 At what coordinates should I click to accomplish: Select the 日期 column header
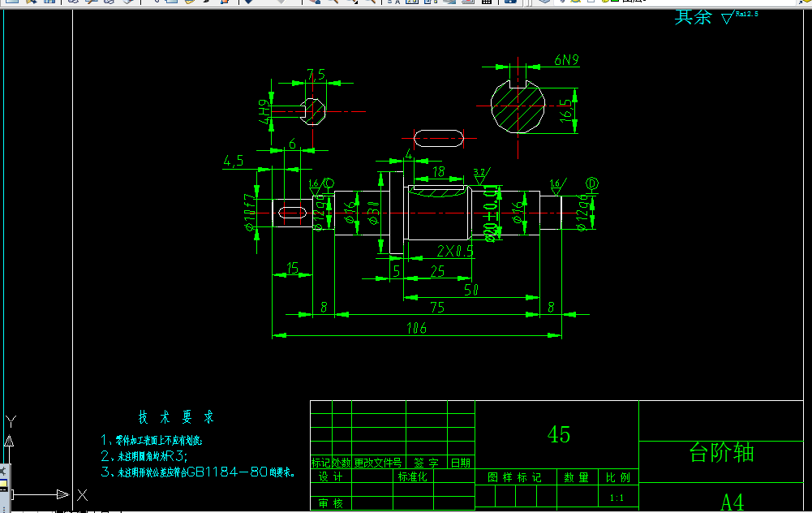click(461, 463)
